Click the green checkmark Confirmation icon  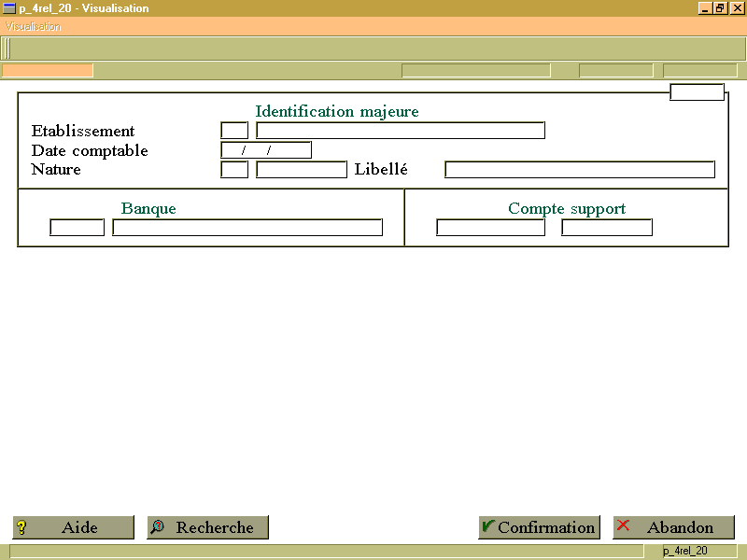click(488, 525)
